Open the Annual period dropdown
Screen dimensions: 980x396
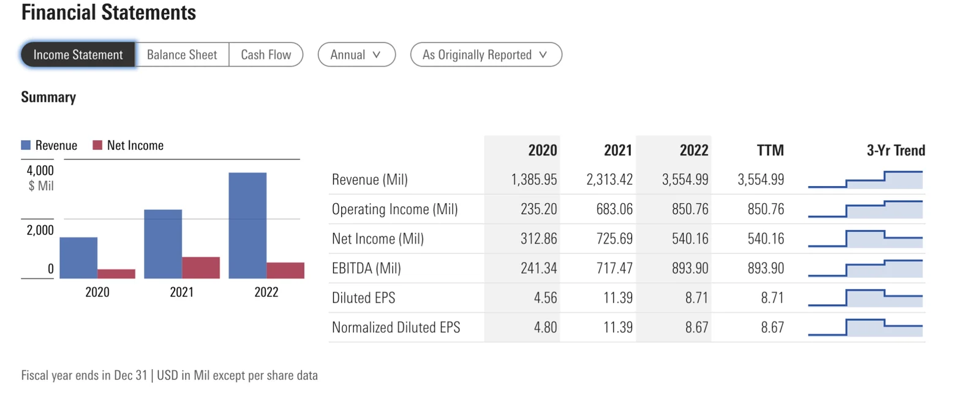pyautogui.click(x=356, y=54)
